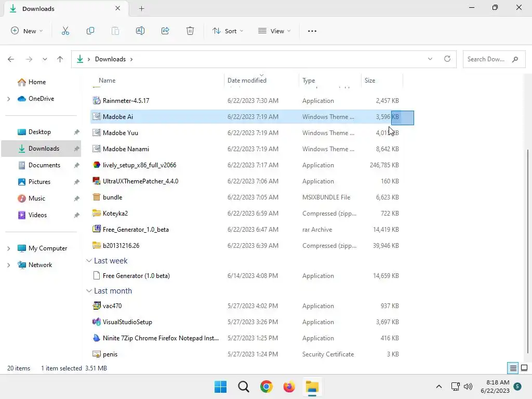
Task: Click the volume speaker tray icon
Action: (468, 387)
